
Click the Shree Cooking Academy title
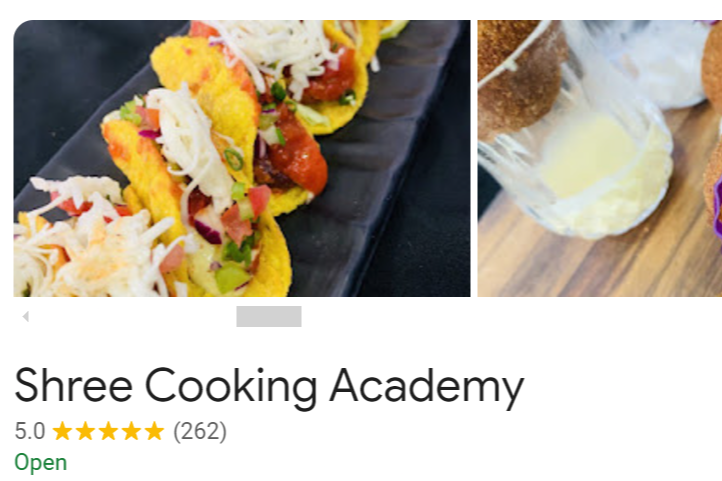tap(269, 387)
